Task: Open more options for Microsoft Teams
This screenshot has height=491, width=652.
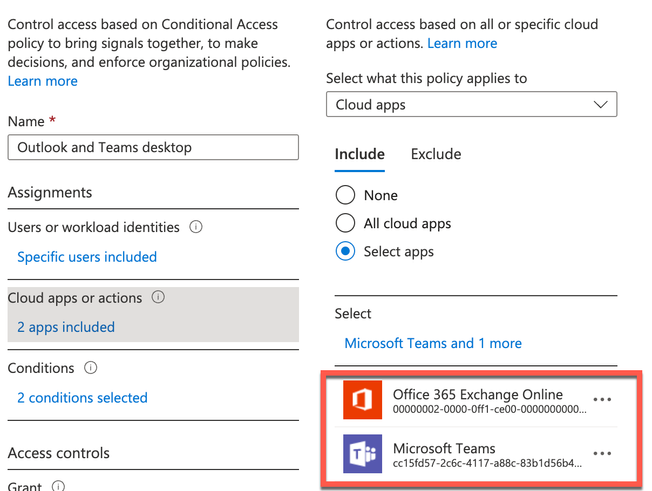Action: point(602,454)
